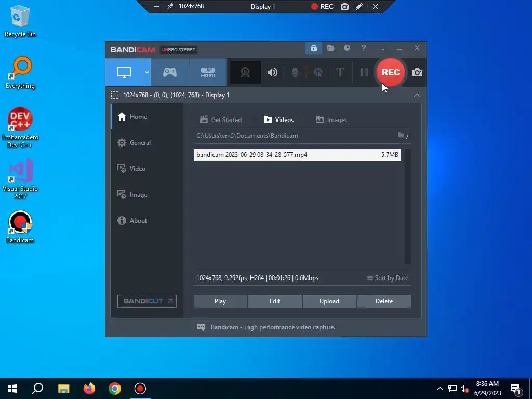Select HDMI device recording mode

208,72
